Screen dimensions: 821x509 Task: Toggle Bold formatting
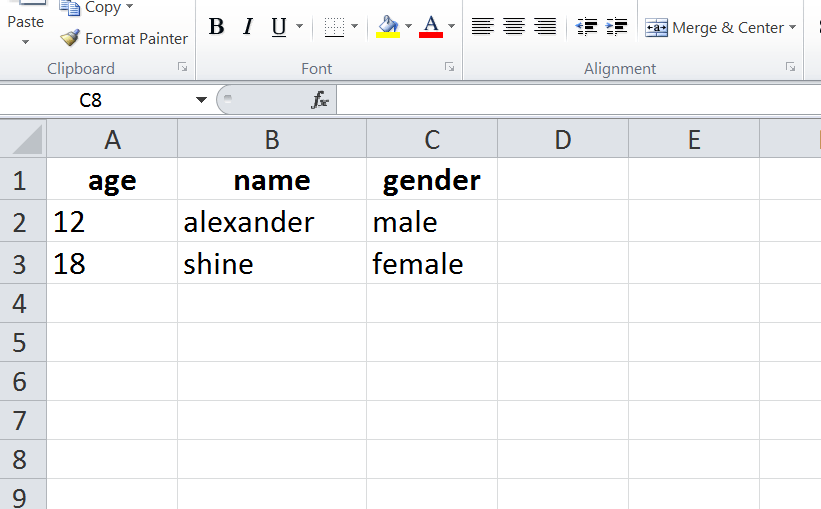coord(216,27)
